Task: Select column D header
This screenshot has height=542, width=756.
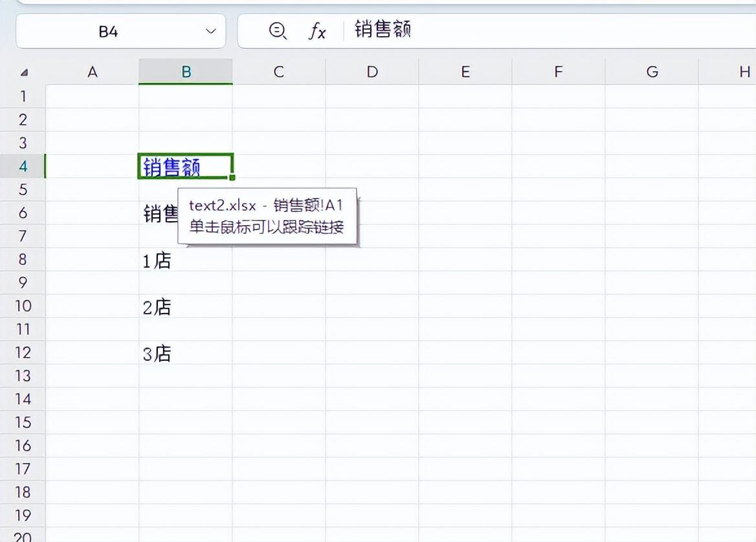Action: pyautogui.click(x=372, y=72)
